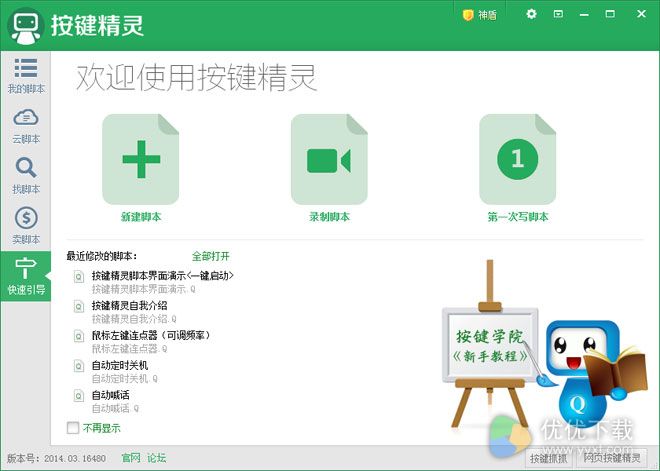The width and height of the screenshot is (660, 471).
Task: Click file name 鼠标左键连点器.Q
Action: click(129, 349)
